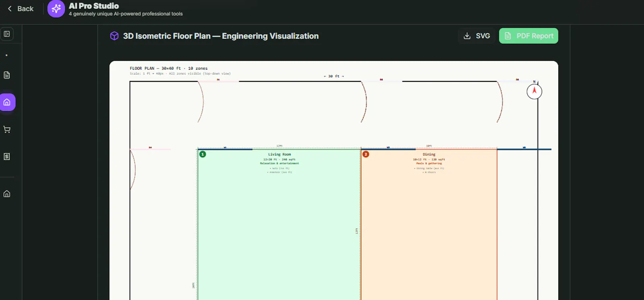Go back using the Back button

20,8
